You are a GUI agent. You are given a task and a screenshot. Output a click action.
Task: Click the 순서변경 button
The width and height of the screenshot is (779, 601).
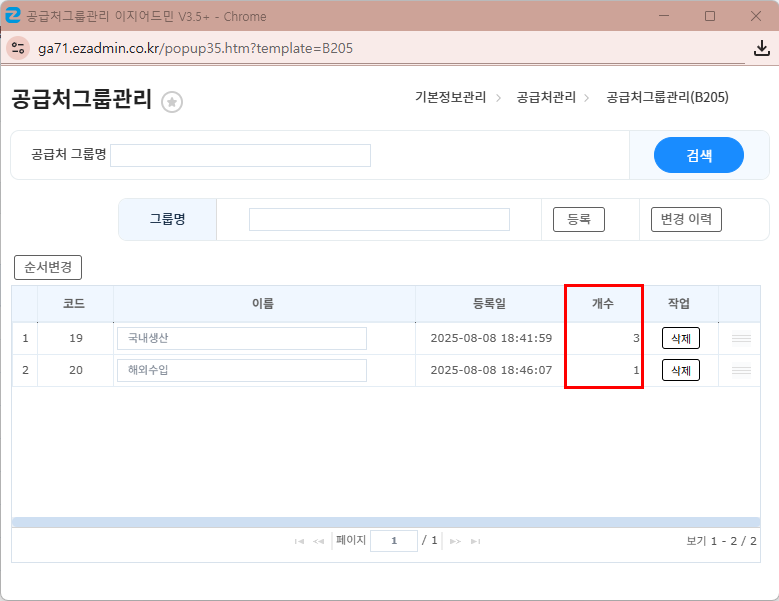point(48,268)
